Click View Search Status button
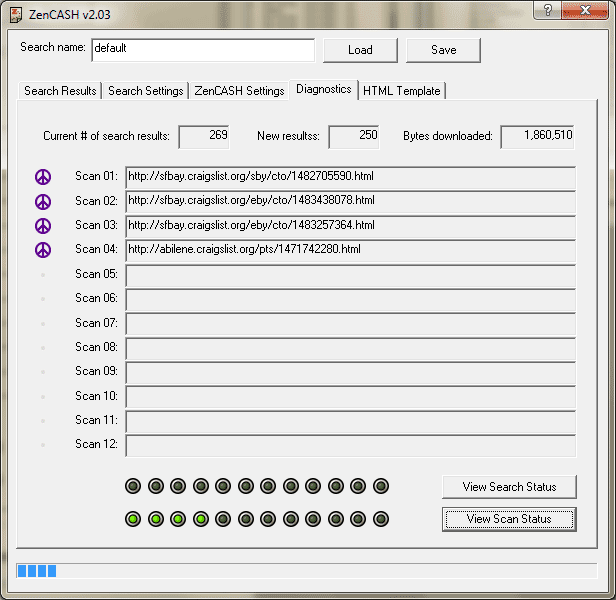The image size is (616, 600). 509,487
